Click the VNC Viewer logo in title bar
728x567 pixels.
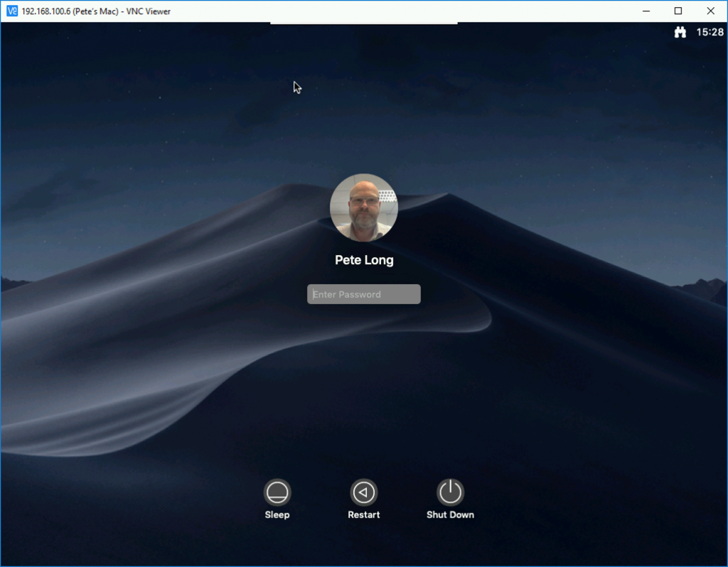tap(11, 11)
